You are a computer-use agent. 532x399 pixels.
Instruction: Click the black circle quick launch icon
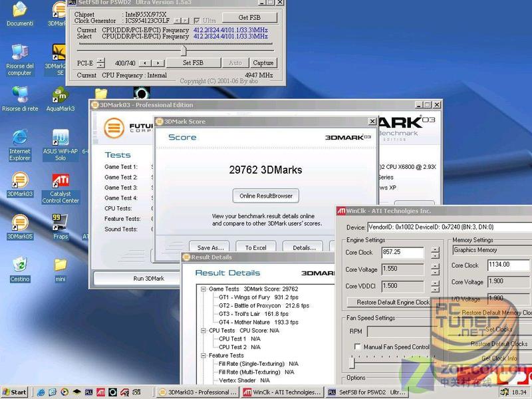pos(112,392)
